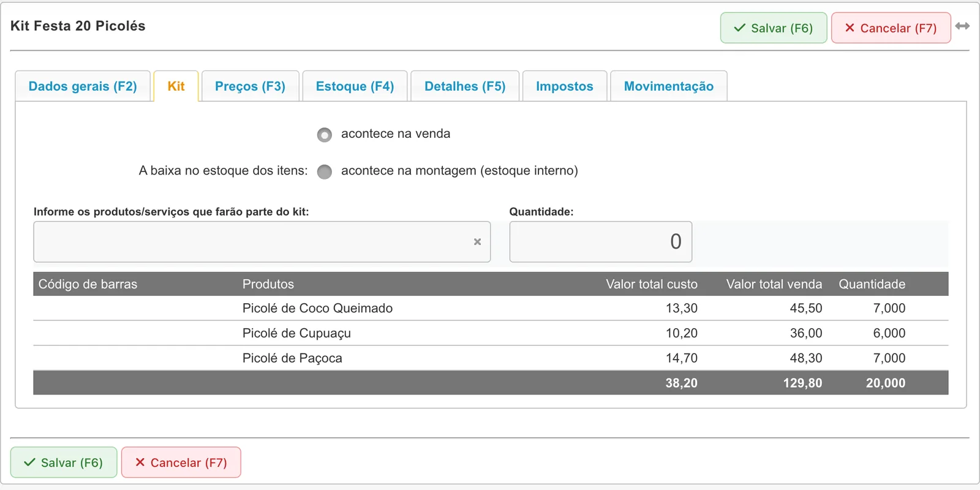
Task: Select the 'Picolé de Paçoca' product row
Action: click(491, 358)
